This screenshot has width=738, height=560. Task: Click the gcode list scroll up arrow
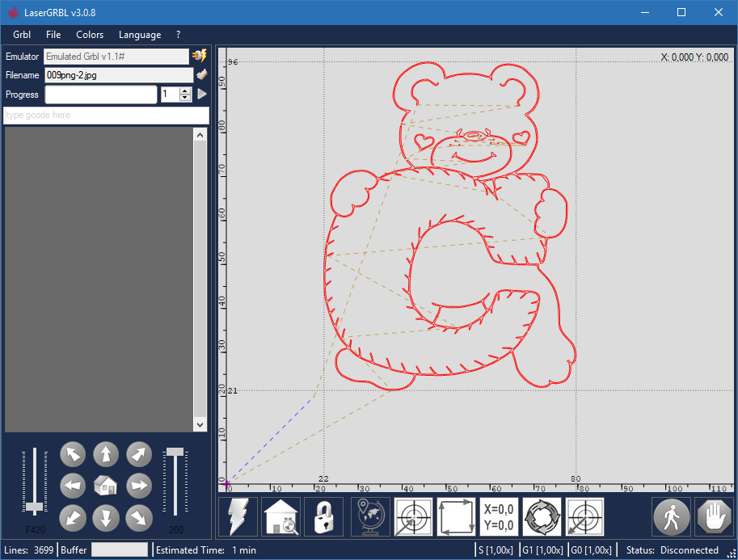tap(200, 136)
